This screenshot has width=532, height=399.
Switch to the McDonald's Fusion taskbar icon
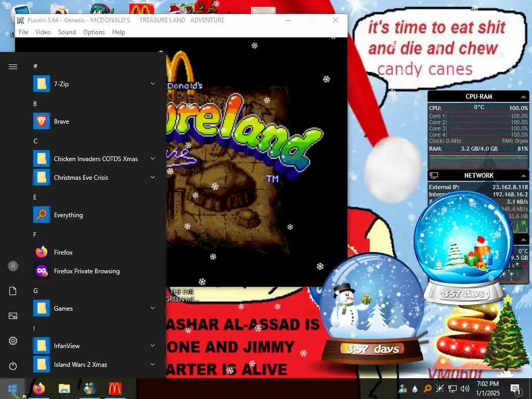pyautogui.click(x=115, y=389)
